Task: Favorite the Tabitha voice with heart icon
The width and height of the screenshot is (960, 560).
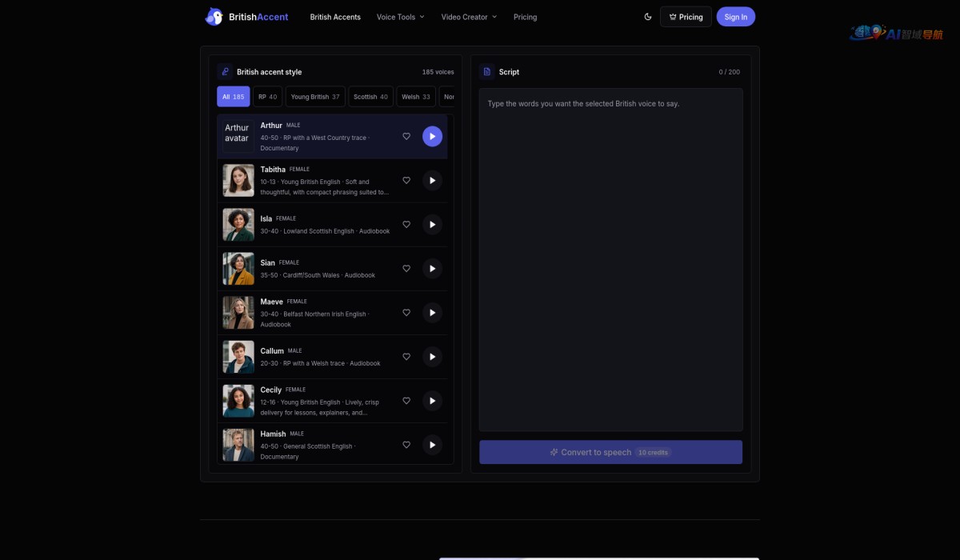Action: 406,180
